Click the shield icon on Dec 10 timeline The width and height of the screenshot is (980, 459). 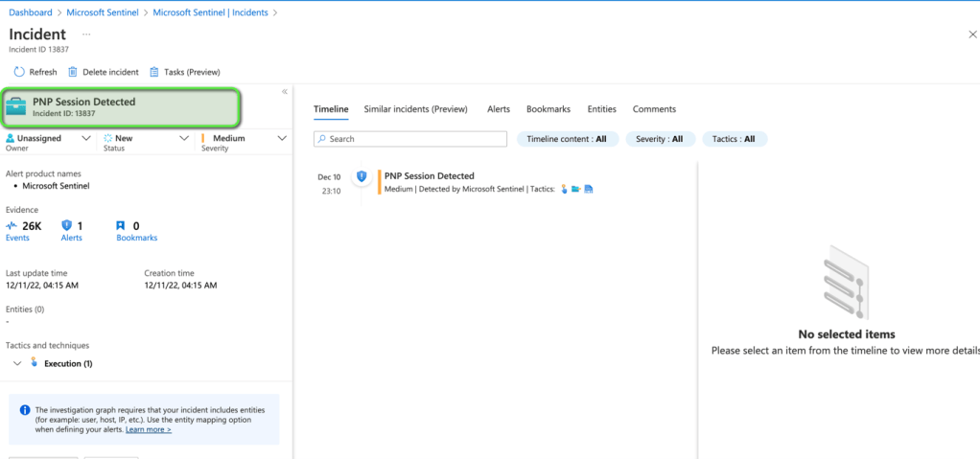[x=362, y=176]
